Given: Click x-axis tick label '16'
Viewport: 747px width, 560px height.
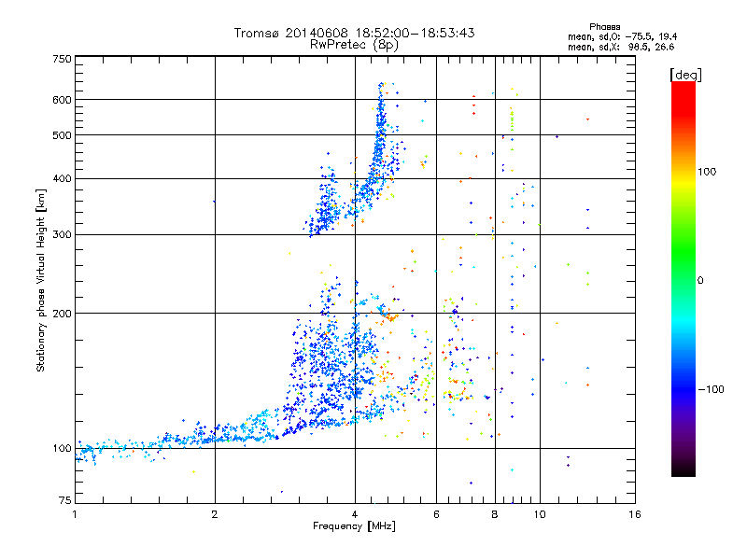Looking at the screenshot, I should coord(635,514).
